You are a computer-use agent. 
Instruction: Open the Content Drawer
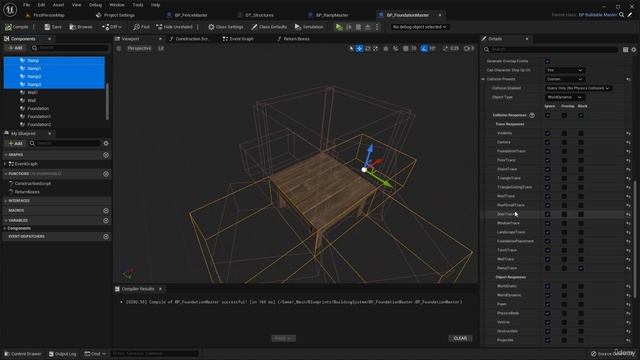22,354
